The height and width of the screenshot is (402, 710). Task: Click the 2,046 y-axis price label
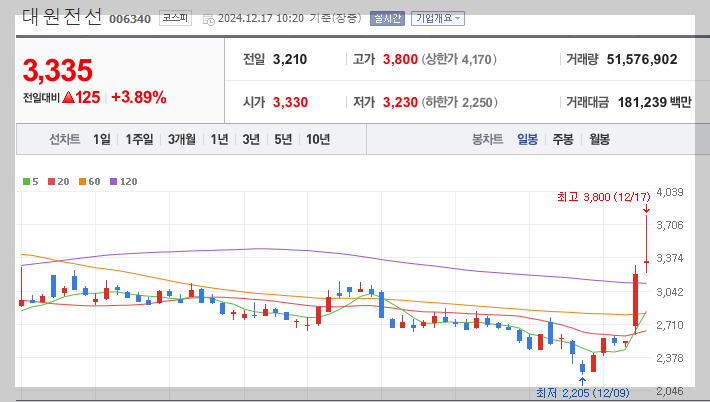[670, 391]
